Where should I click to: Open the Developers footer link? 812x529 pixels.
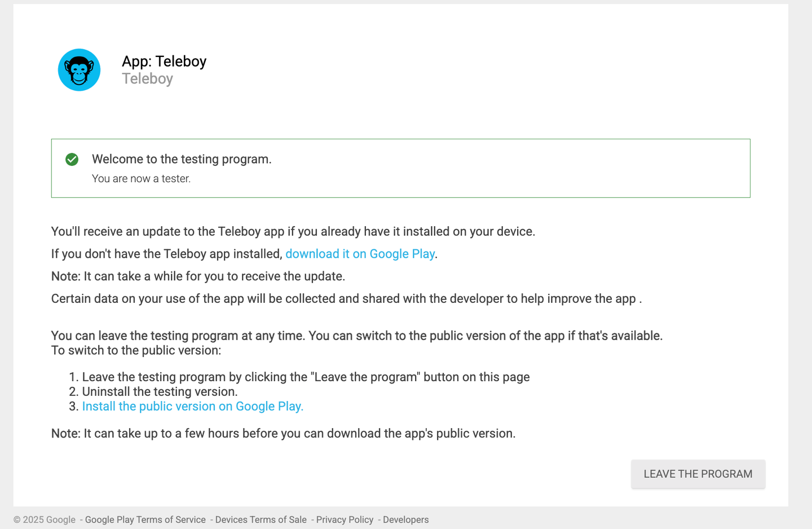pyautogui.click(x=405, y=519)
